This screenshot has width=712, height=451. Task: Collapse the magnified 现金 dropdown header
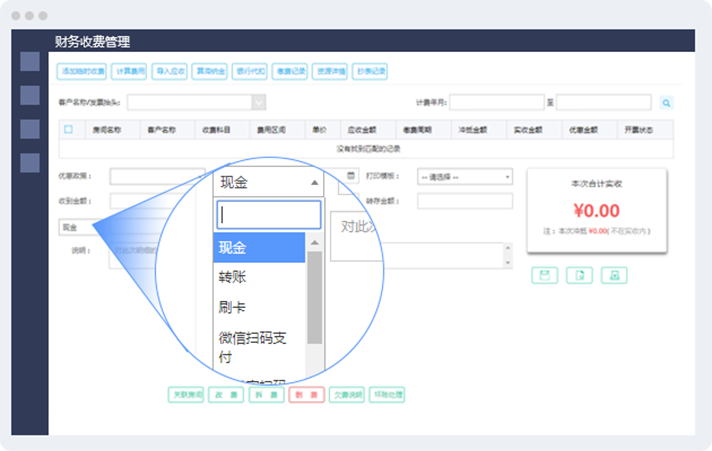pos(268,182)
